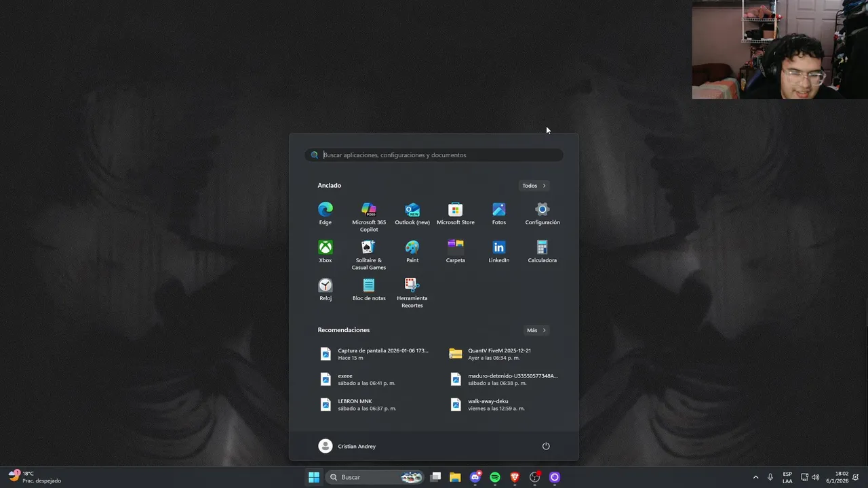Viewport: 868px width, 488px height.
Task: Open the LinkedIn app
Action: pyautogui.click(x=499, y=251)
